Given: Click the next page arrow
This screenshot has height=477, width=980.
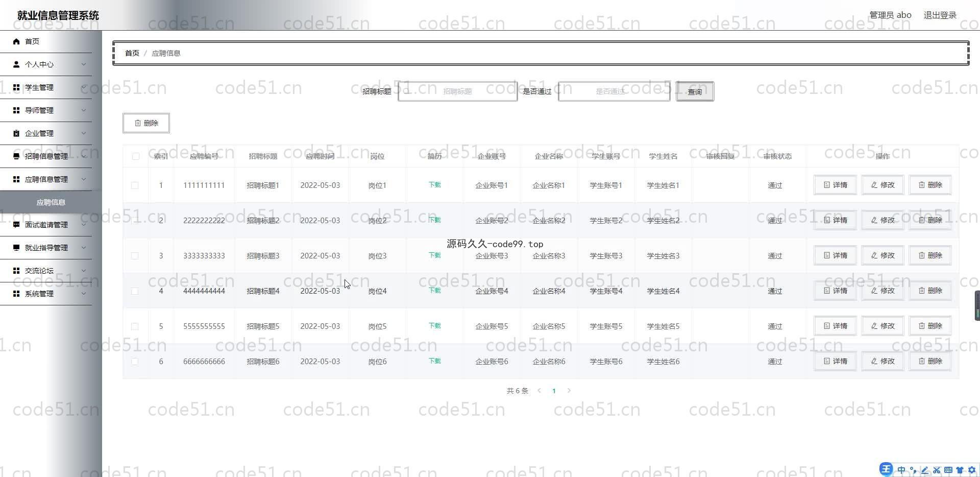Looking at the screenshot, I should point(569,391).
